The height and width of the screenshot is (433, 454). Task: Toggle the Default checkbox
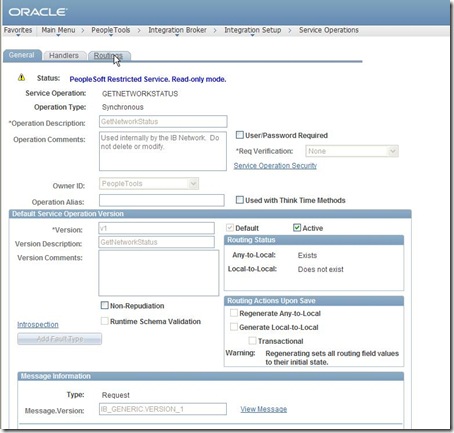[230, 228]
